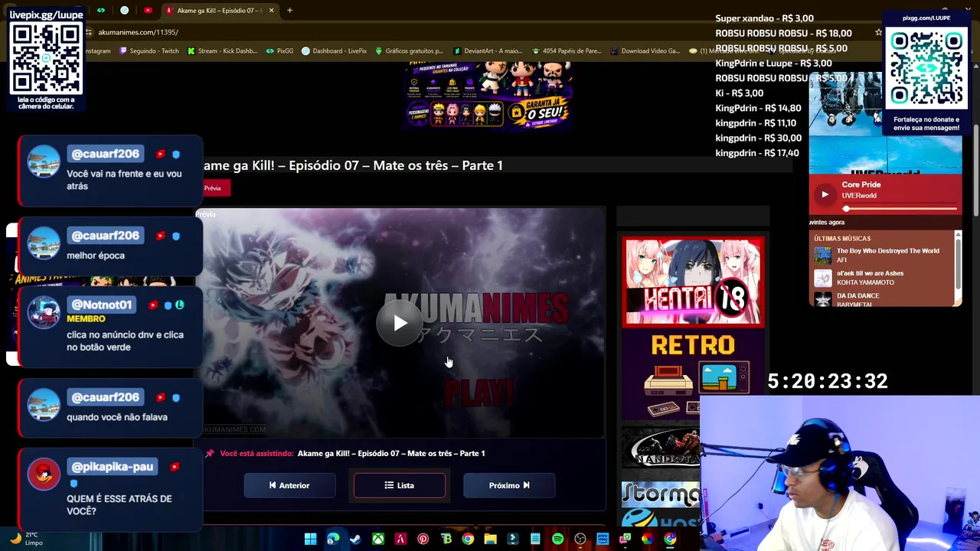Open Download Video Ga... bookmark

click(x=645, y=51)
